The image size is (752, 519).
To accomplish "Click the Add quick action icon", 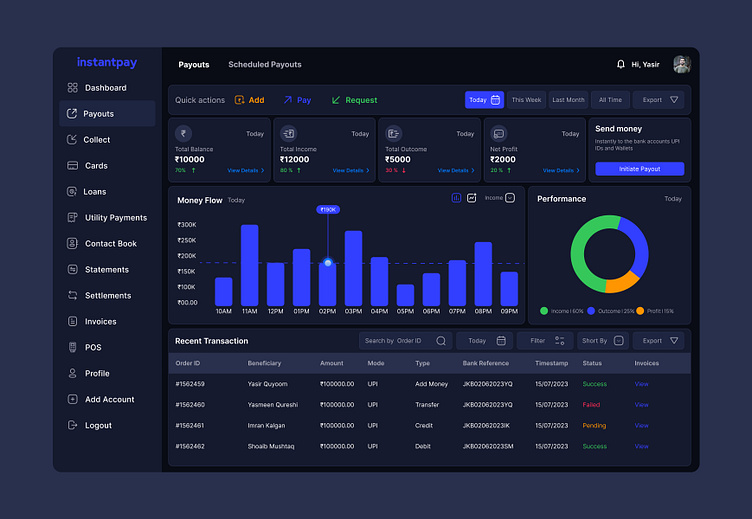I will pyautogui.click(x=239, y=100).
